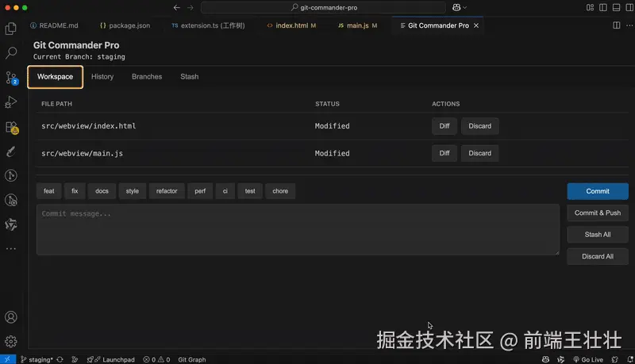635x364 pixels.
Task: Show Diff for src/webview/index.html
Action: tap(444, 126)
